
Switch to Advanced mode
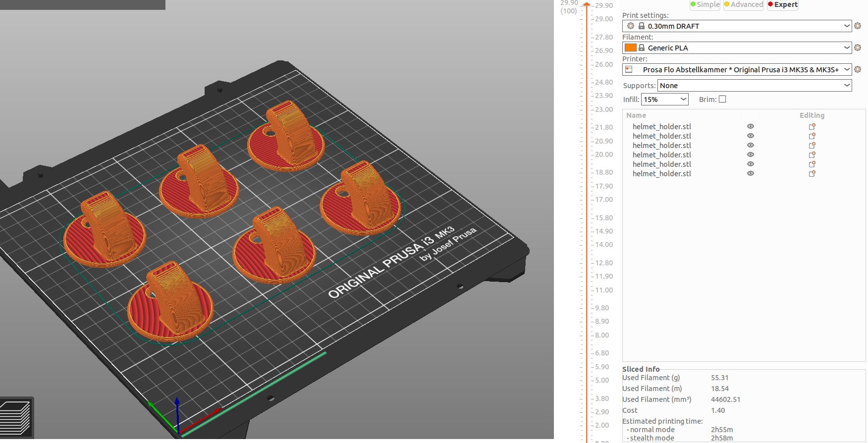point(744,4)
